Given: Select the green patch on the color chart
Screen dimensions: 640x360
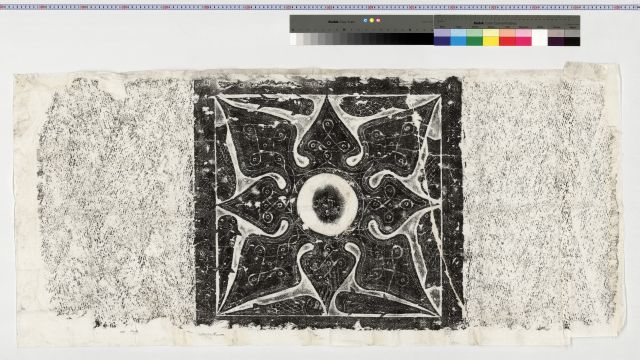Looking at the screenshot, I should tap(475, 41).
